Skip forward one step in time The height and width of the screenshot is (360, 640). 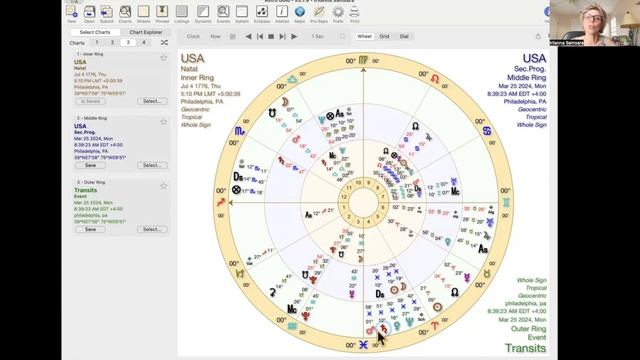coord(282,36)
